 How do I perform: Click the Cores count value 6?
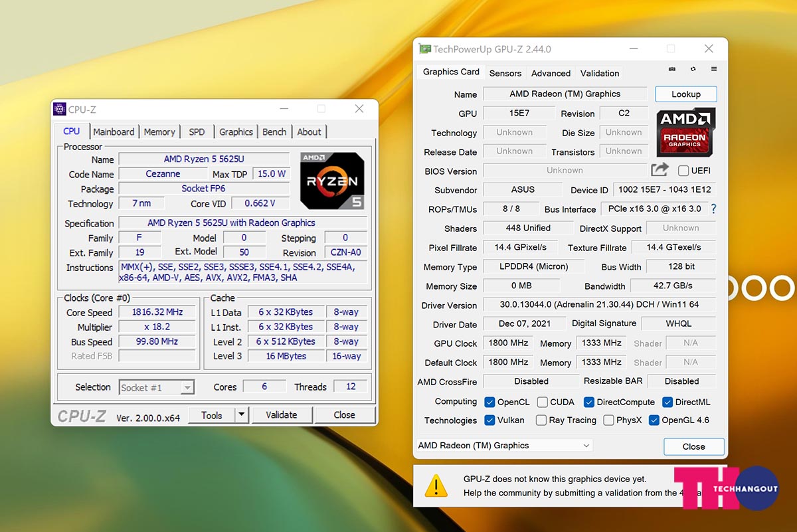pos(264,387)
